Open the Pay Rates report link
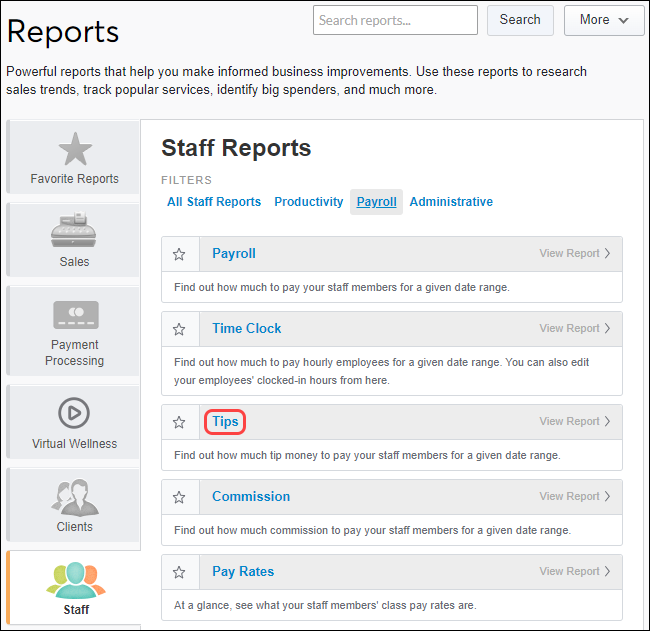The height and width of the screenshot is (631, 650). point(243,572)
